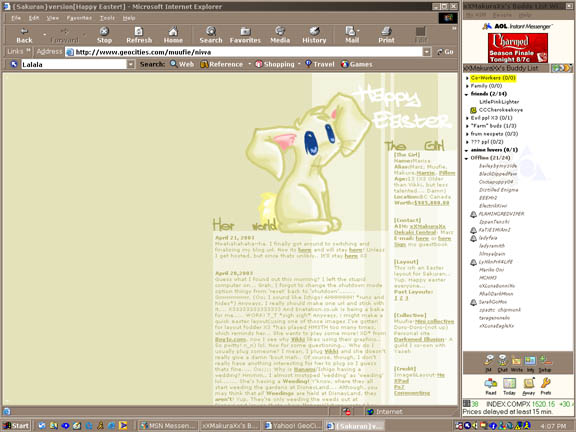Click the Reference search toolbar button
Screen dimensions: 576x432
pos(222,64)
